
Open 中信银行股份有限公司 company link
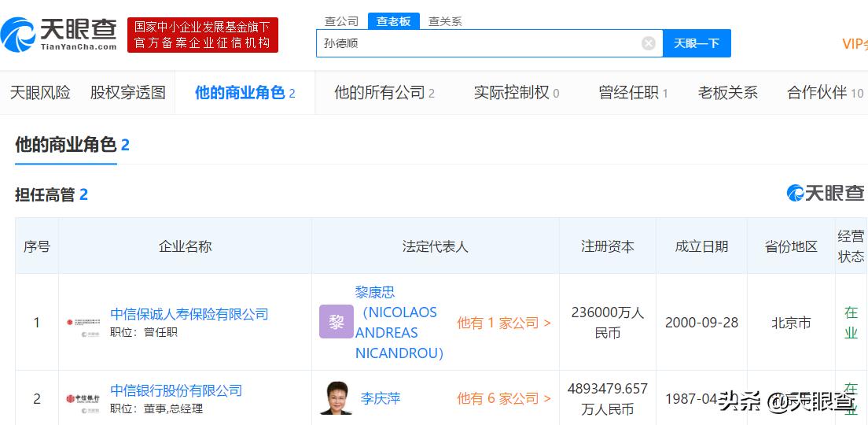tap(176, 390)
